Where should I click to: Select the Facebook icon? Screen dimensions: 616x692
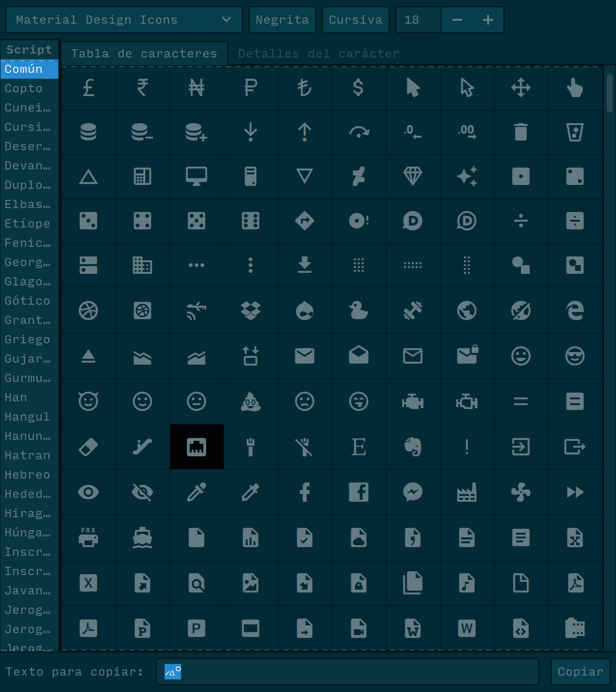[305, 492]
